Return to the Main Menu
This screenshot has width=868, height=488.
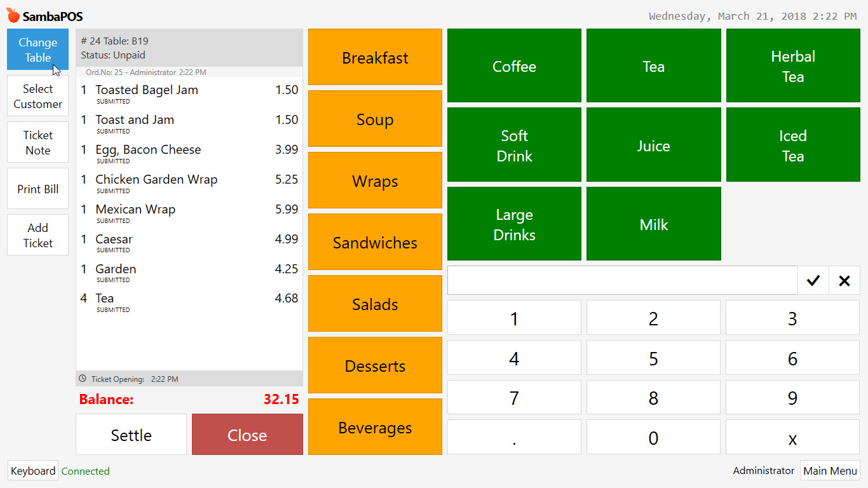[830, 471]
